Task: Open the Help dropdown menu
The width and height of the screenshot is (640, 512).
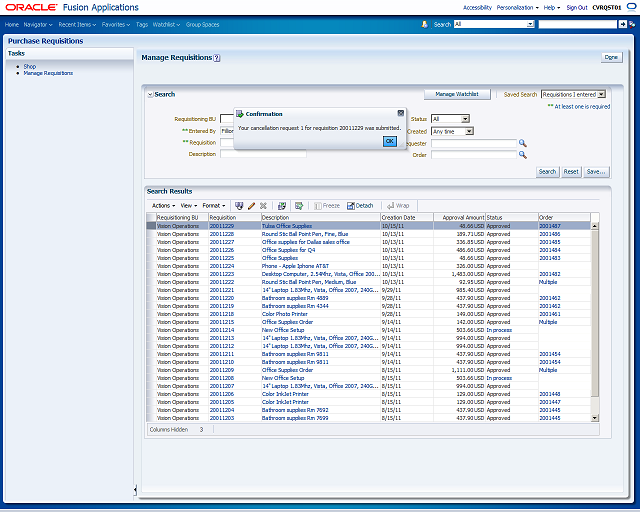Action: tap(552, 7)
